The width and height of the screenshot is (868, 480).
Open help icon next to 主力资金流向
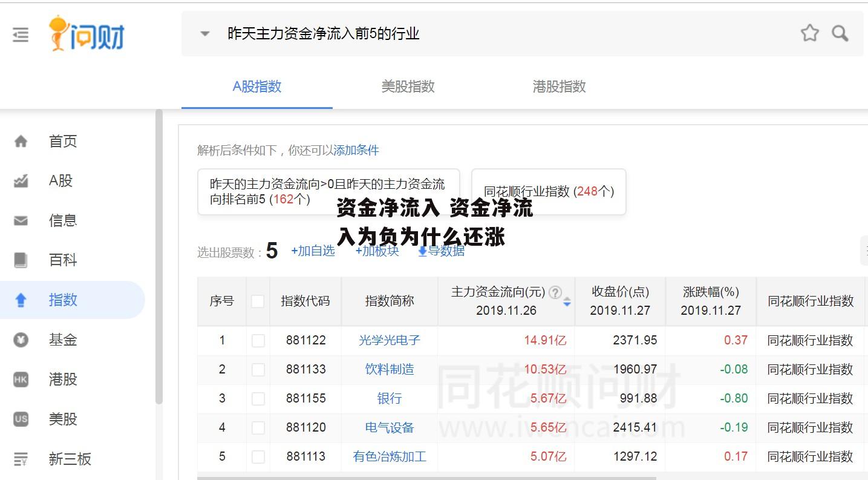(x=555, y=293)
